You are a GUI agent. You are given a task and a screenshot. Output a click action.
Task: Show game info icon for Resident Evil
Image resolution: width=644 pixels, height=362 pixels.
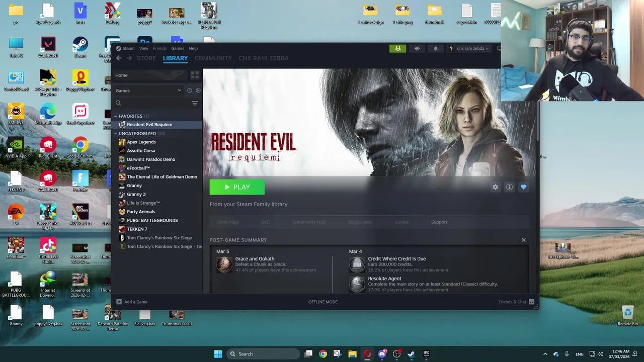point(509,187)
